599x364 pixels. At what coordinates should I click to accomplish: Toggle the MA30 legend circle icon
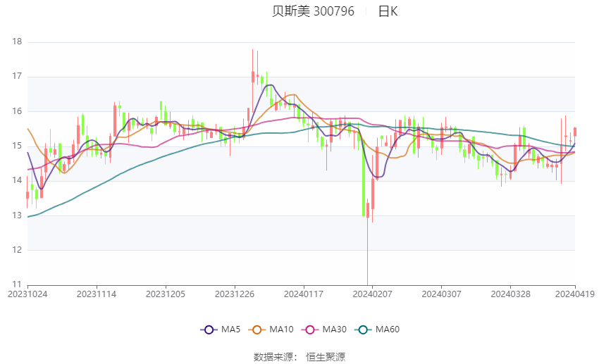pos(310,330)
